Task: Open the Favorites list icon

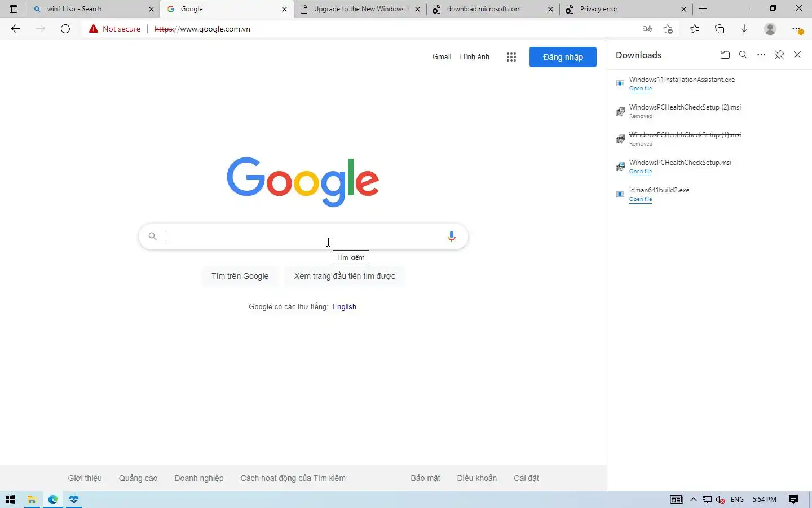Action: click(x=695, y=29)
